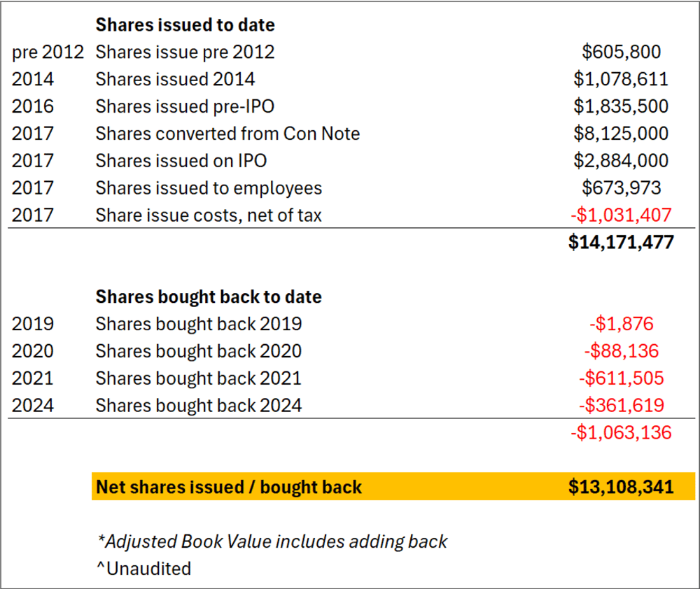Viewport: 700px width, 589px height.
Task: Select the red -$1,031,407 share issue costs
Action: (x=621, y=215)
